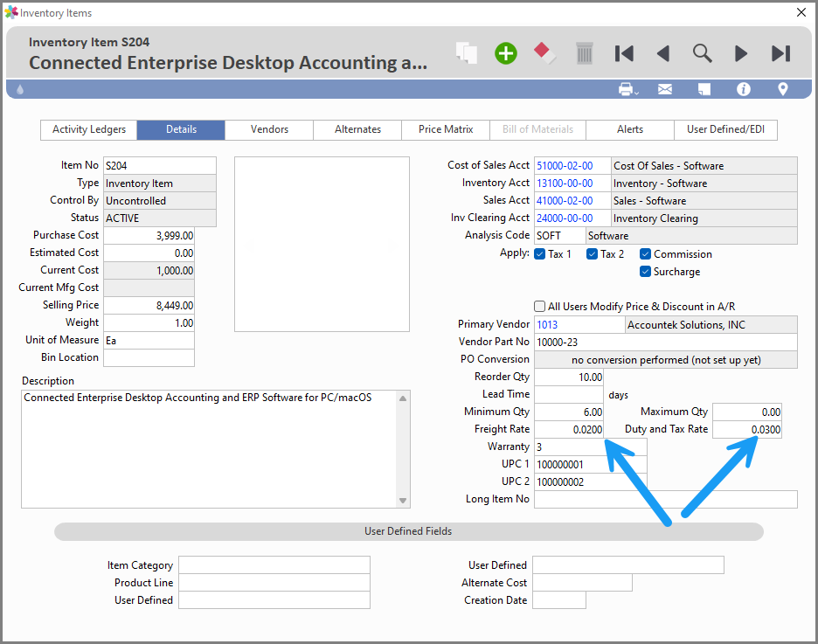This screenshot has height=644, width=818.
Task: Click the Estimated Cost field
Action: (149, 253)
